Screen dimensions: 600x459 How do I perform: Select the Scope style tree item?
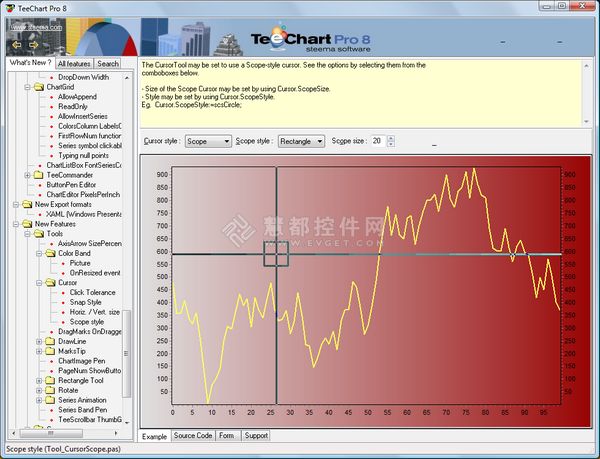[87, 322]
